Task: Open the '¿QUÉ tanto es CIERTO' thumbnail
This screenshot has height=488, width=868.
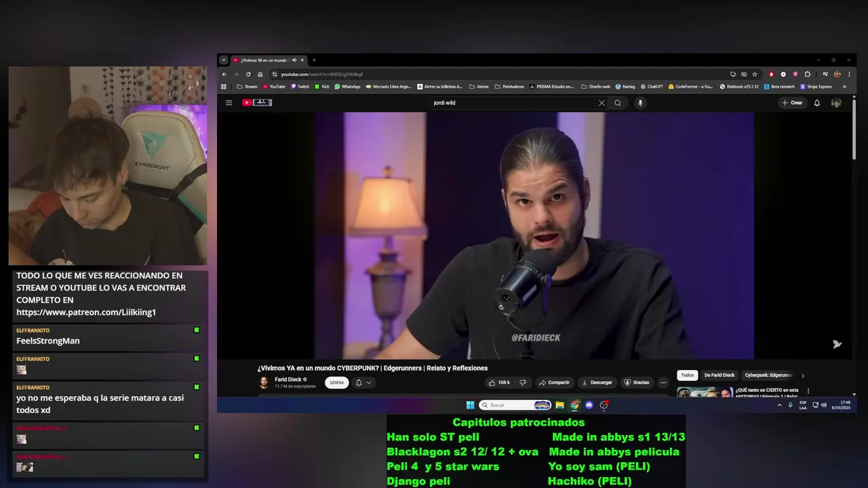Action: (x=705, y=392)
